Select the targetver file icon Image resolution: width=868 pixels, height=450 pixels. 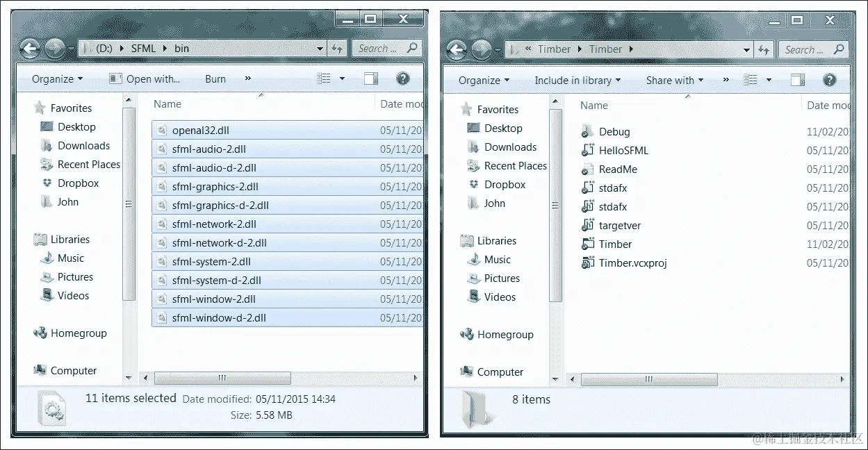click(588, 226)
